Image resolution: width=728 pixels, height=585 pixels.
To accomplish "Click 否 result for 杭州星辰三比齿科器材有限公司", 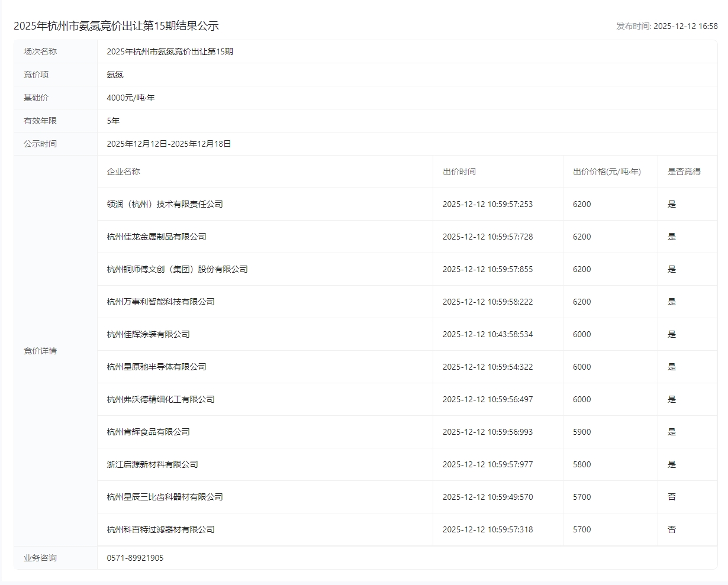I will pyautogui.click(x=671, y=497).
